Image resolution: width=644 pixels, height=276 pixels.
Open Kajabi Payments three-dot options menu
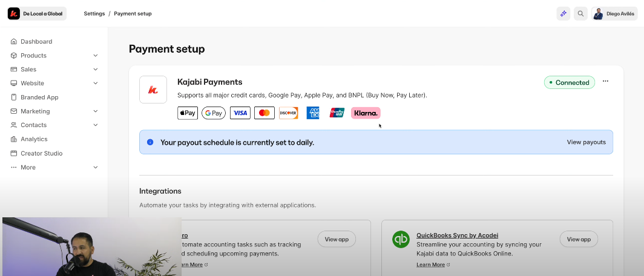click(605, 82)
